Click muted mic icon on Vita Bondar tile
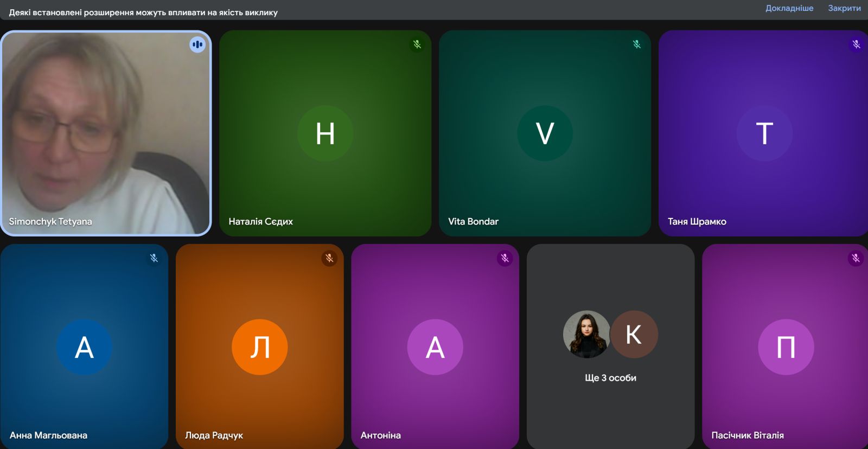Image resolution: width=868 pixels, height=449 pixels. 637,44
